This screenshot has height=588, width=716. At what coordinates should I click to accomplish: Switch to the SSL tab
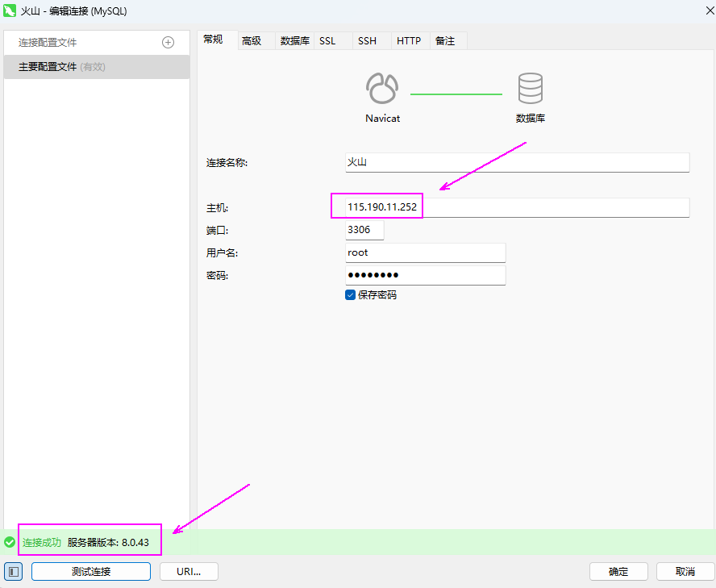point(327,41)
